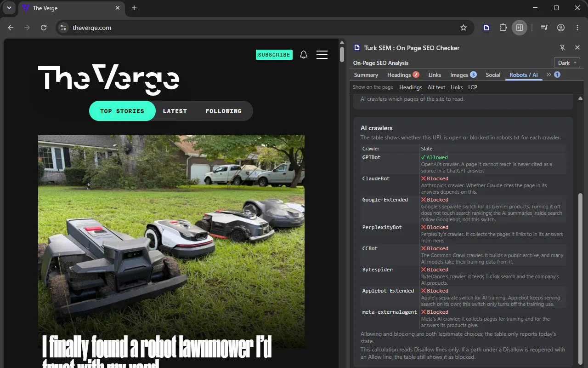
Task: Open the Chrome three-dot menu
Action: tap(577, 28)
